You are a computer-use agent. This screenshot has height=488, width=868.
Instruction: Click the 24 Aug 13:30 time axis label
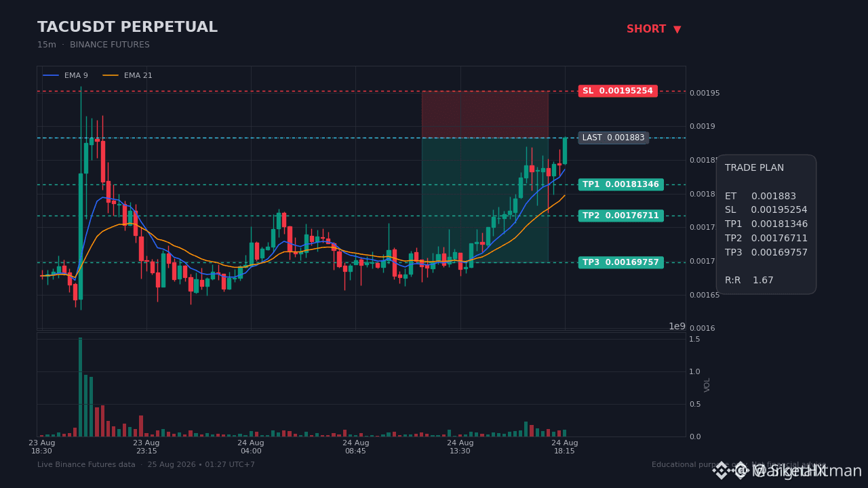460,447
